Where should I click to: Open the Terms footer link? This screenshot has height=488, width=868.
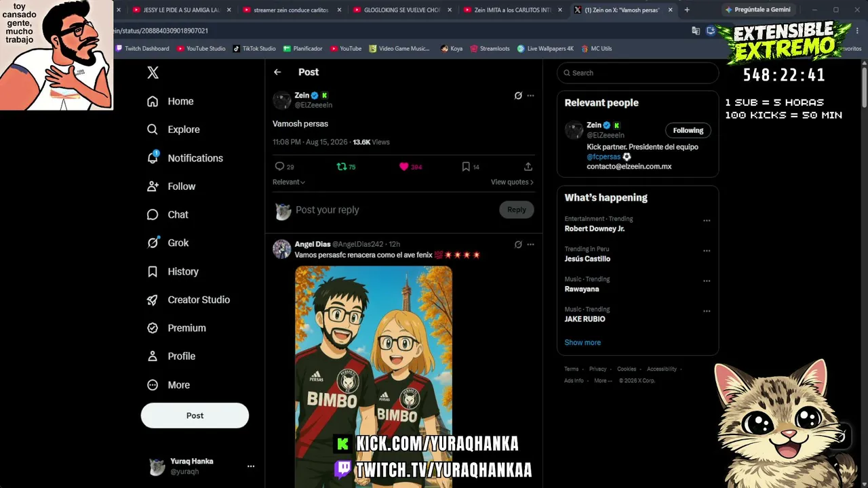pyautogui.click(x=572, y=369)
